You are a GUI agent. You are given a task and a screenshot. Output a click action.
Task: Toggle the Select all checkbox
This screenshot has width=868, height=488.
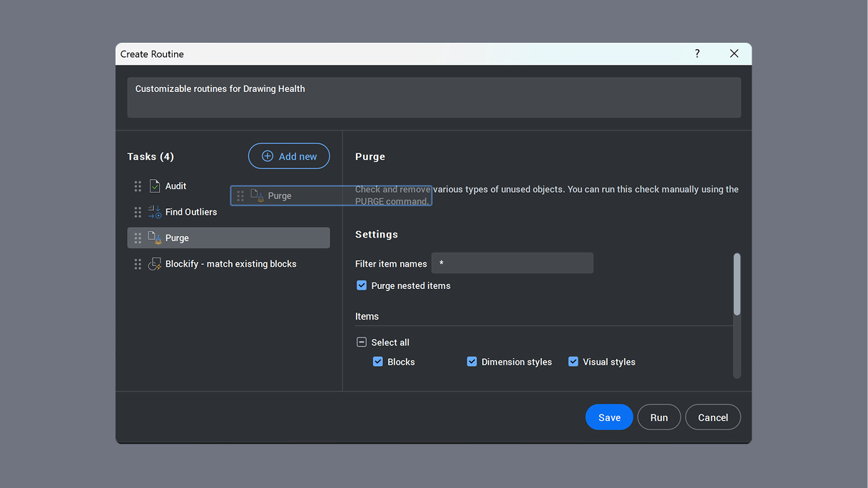pos(362,342)
